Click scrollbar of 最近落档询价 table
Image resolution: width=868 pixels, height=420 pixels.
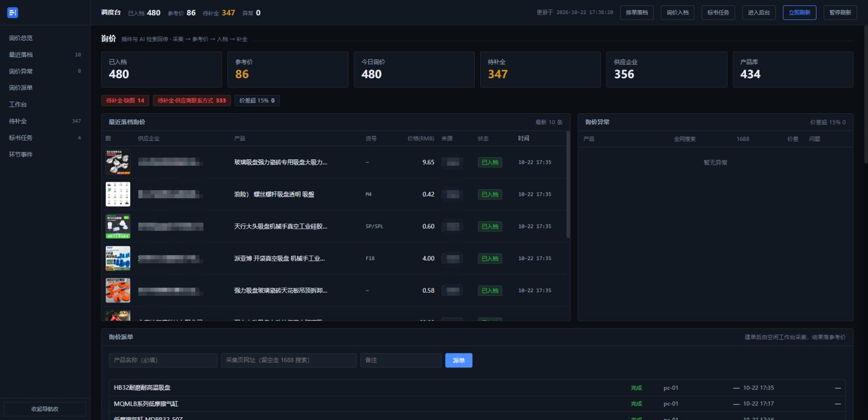(x=568, y=184)
